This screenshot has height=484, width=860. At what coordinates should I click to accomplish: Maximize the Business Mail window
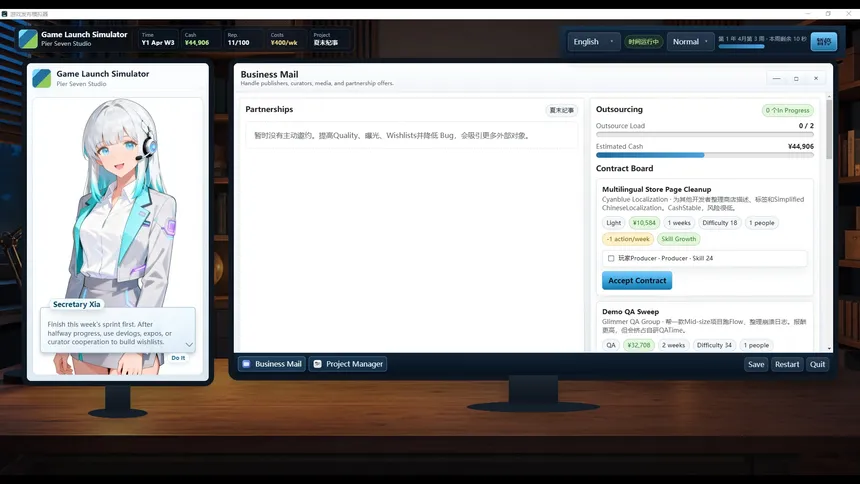[796, 78]
